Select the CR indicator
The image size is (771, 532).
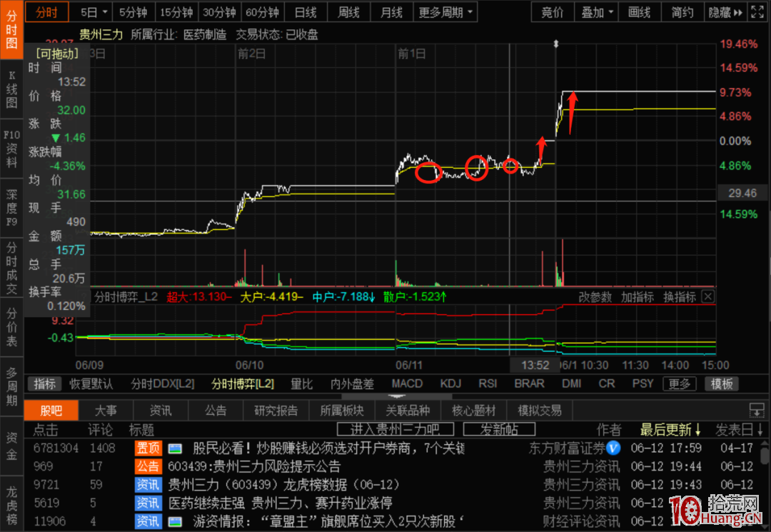tap(606, 384)
